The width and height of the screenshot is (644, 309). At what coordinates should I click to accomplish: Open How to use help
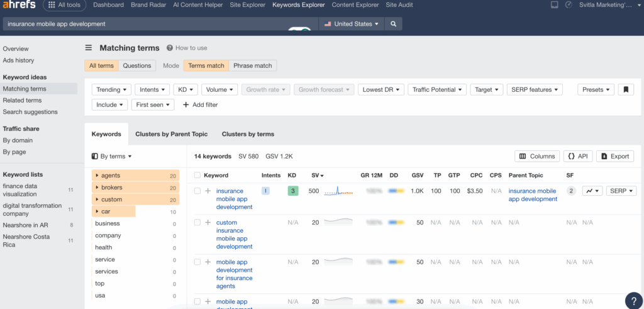tap(187, 48)
